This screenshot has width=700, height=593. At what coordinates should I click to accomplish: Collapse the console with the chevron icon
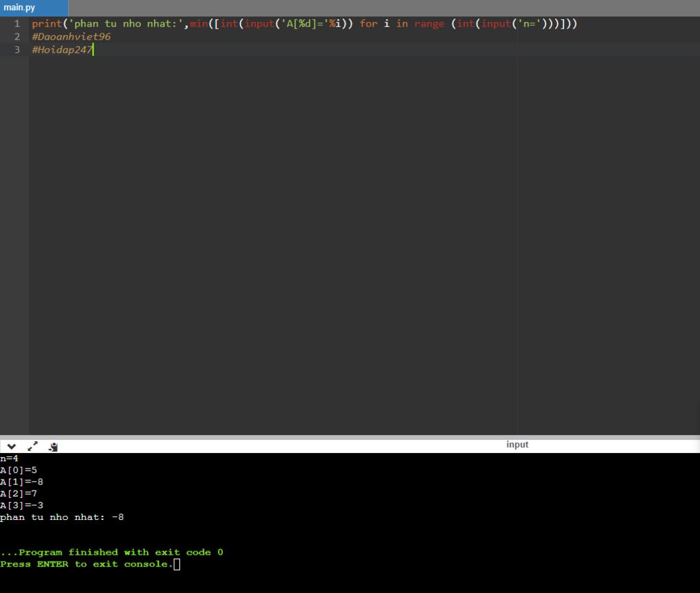[12, 446]
